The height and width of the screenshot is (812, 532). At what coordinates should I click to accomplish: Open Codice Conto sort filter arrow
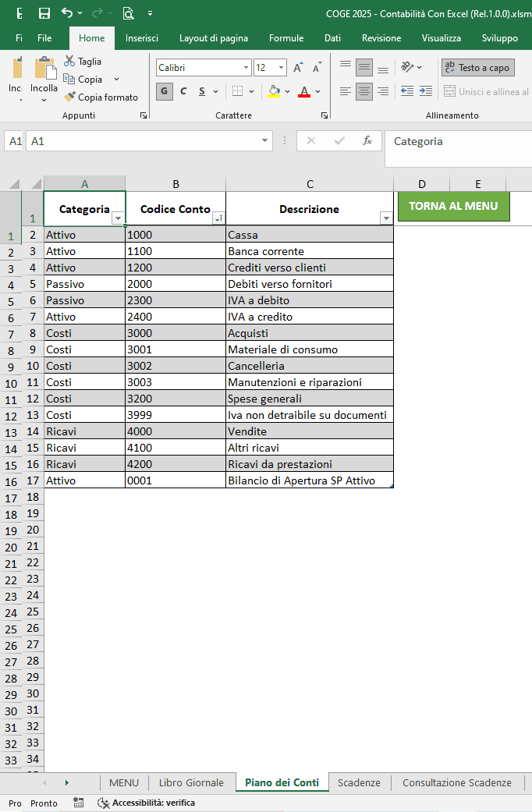pos(218,218)
